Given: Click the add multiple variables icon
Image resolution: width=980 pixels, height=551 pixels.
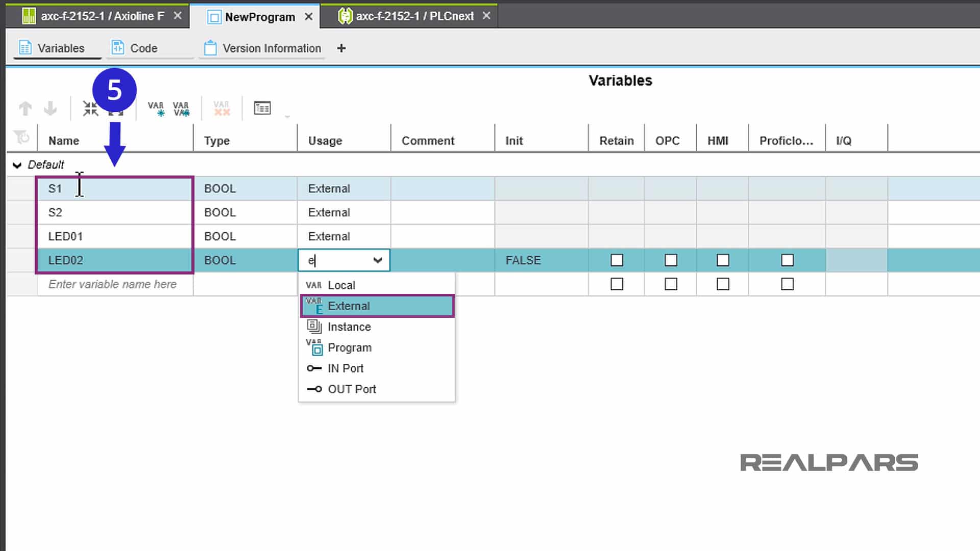Looking at the screenshot, I should [x=181, y=108].
